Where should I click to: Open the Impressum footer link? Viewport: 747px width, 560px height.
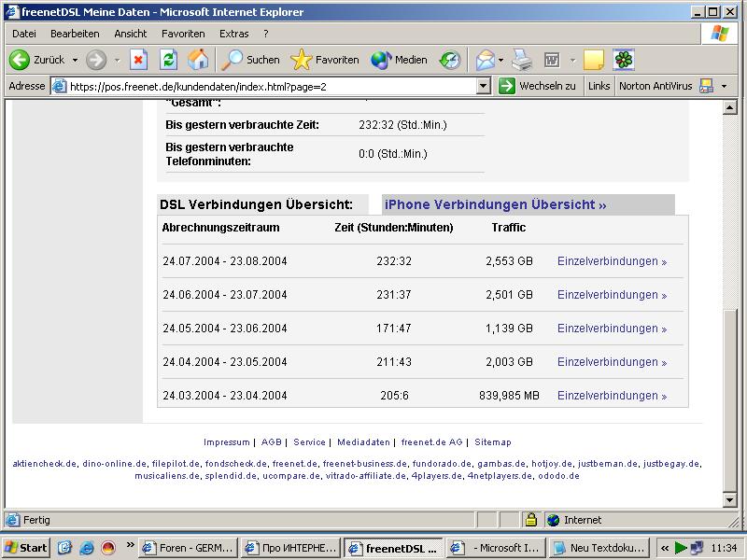[x=226, y=441]
